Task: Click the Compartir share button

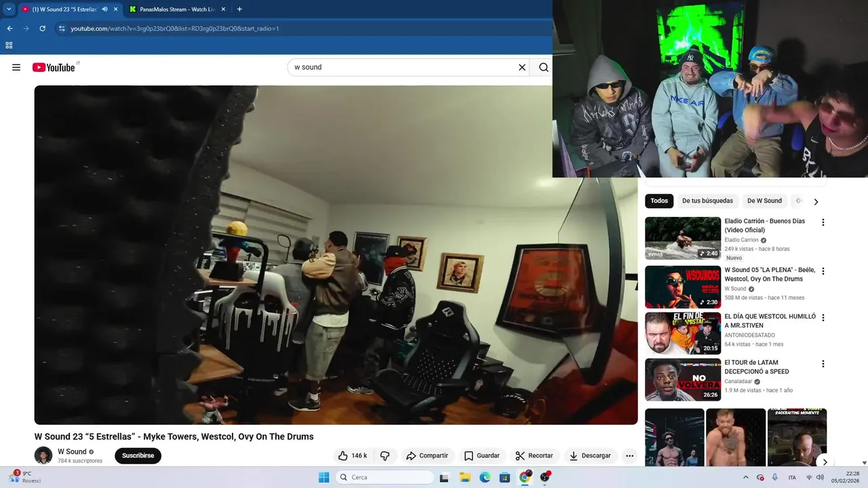Action: [427, 455]
